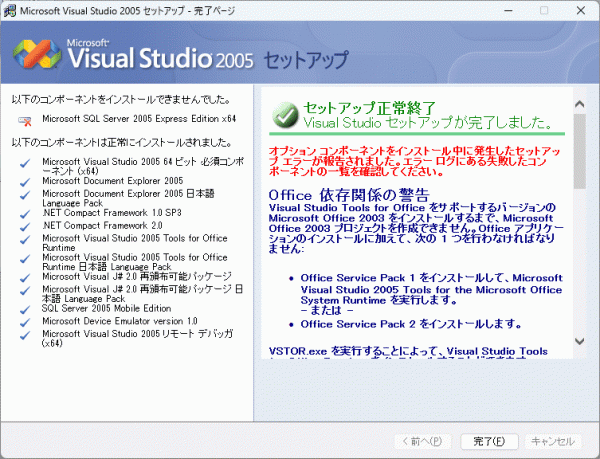600x459 pixels.
Task: Close the setup window
Action: [581, 11]
